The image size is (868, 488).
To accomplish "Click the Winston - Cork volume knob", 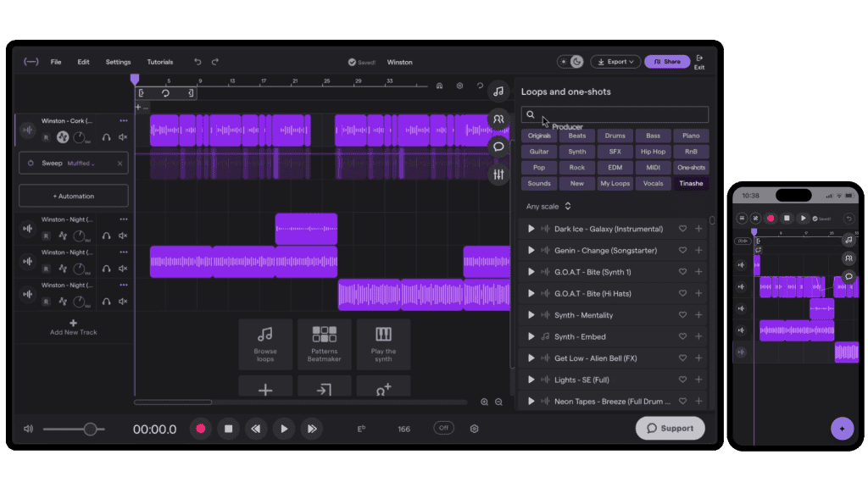I will (80, 137).
